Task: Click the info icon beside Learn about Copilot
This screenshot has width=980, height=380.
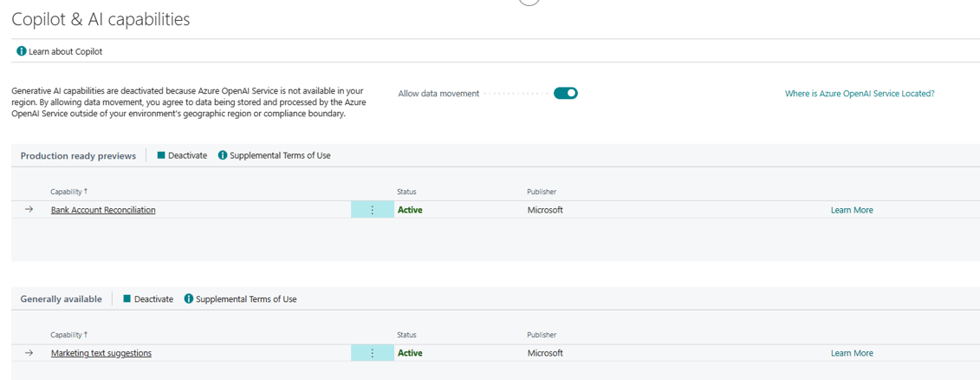Action: tap(22, 52)
